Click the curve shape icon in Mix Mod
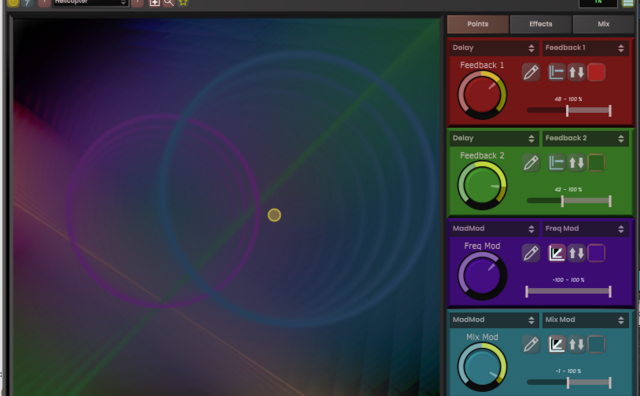640x396 pixels. coord(556,344)
